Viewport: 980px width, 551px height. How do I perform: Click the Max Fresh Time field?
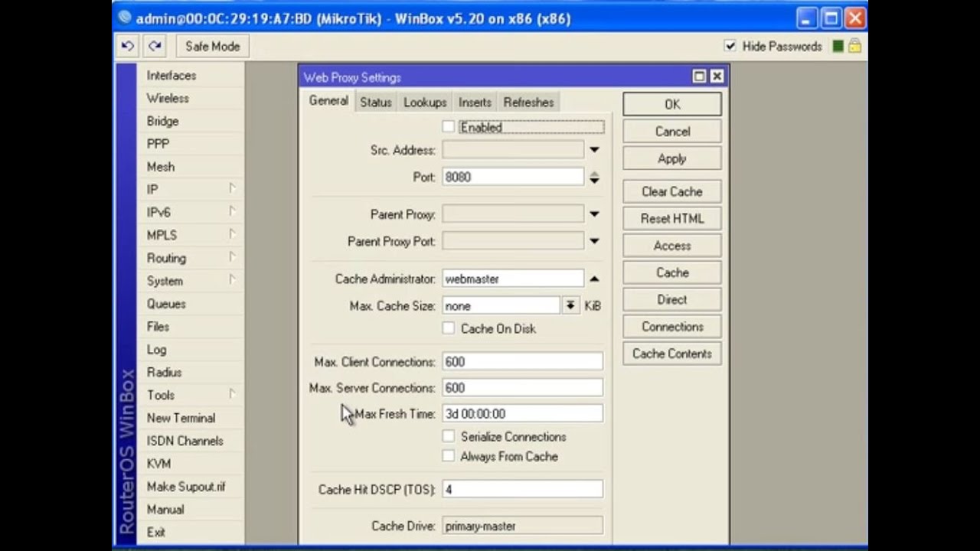click(x=522, y=413)
